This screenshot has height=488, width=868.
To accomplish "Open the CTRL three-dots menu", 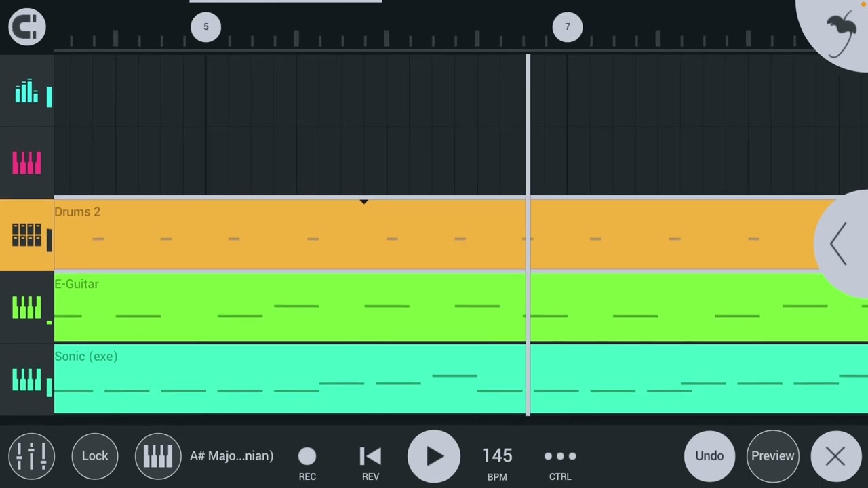I will (x=560, y=462).
